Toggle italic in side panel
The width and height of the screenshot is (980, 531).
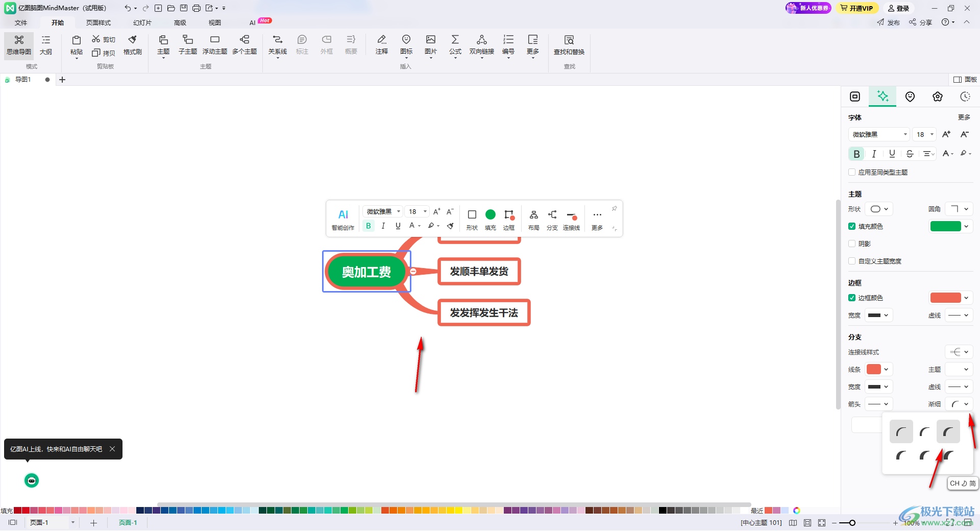(874, 154)
